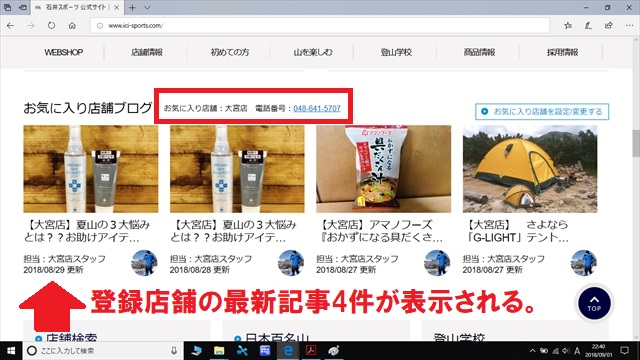The height and width of the screenshot is (360, 640).
Task: Open the 2018/08/28 shampoo blog thumbnail
Action: [237, 169]
